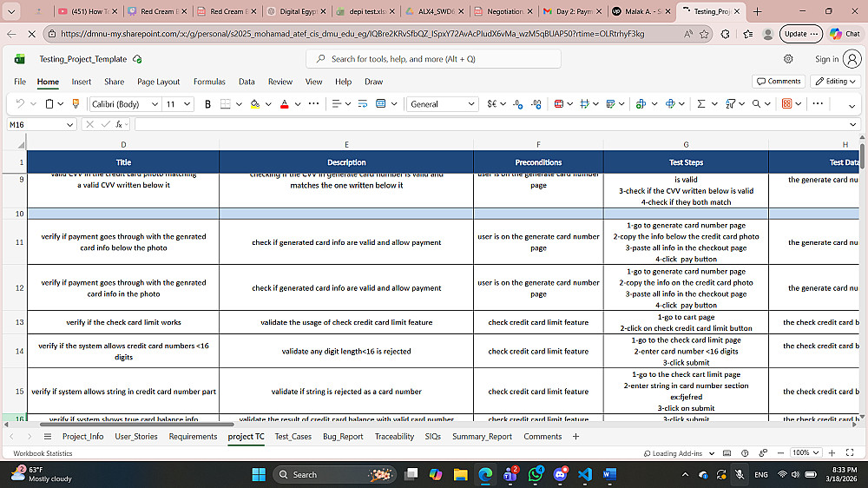The image size is (868, 488).
Task: Expand the fill color arrow
Action: pyautogui.click(x=268, y=104)
